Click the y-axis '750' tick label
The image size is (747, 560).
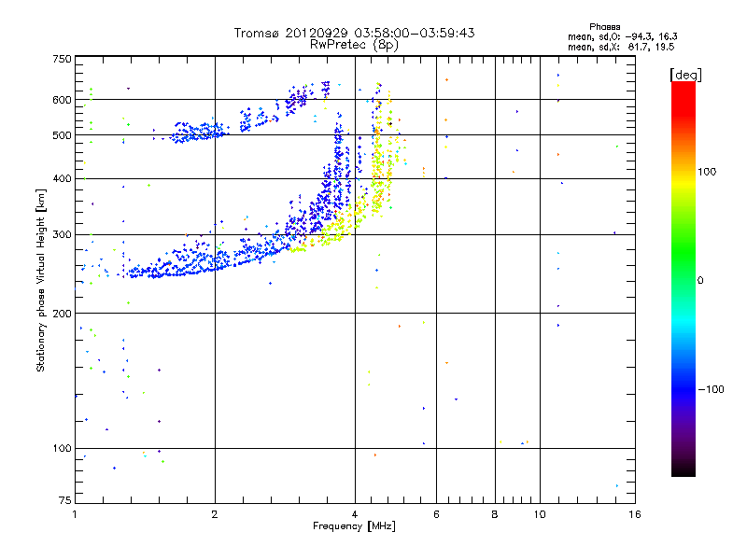[x=62, y=59]
